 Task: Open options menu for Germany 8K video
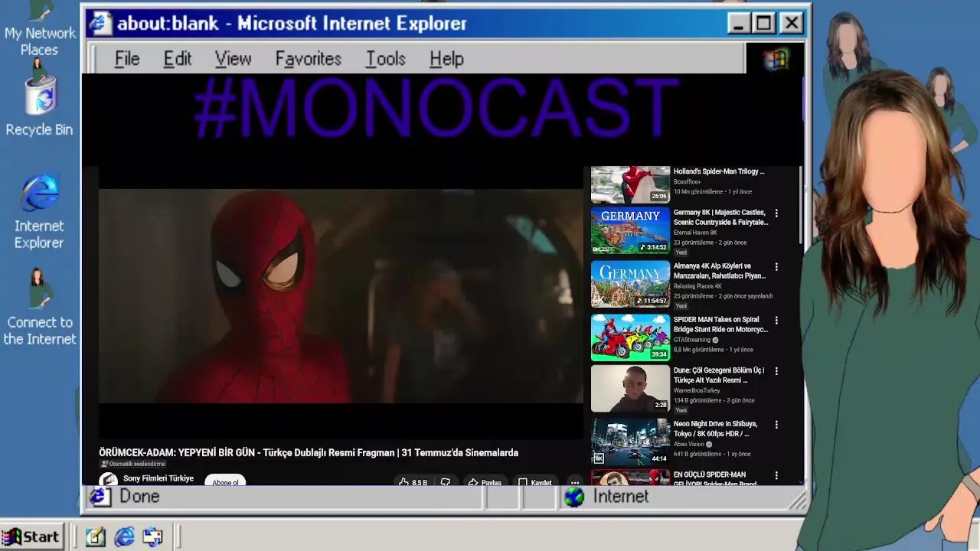[776, 214]
